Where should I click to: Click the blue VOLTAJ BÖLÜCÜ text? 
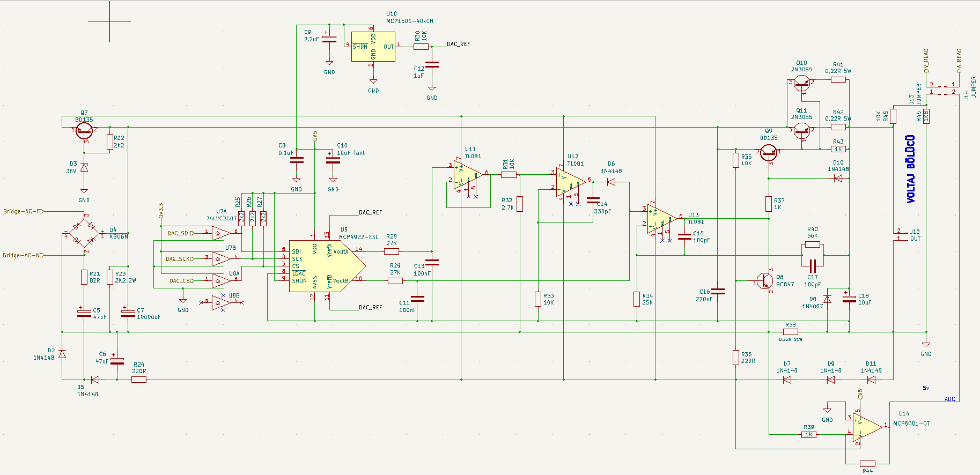tap(911, 169)
